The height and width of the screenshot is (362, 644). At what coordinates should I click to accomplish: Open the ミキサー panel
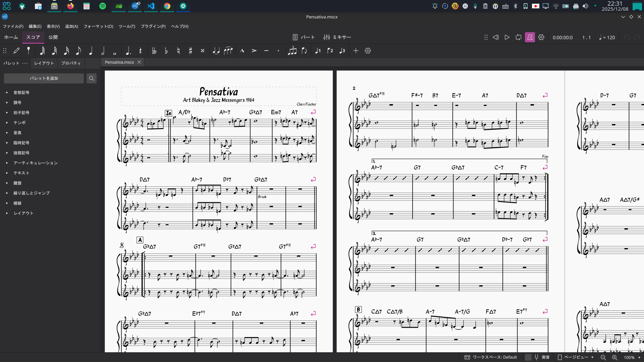point(337,37)
